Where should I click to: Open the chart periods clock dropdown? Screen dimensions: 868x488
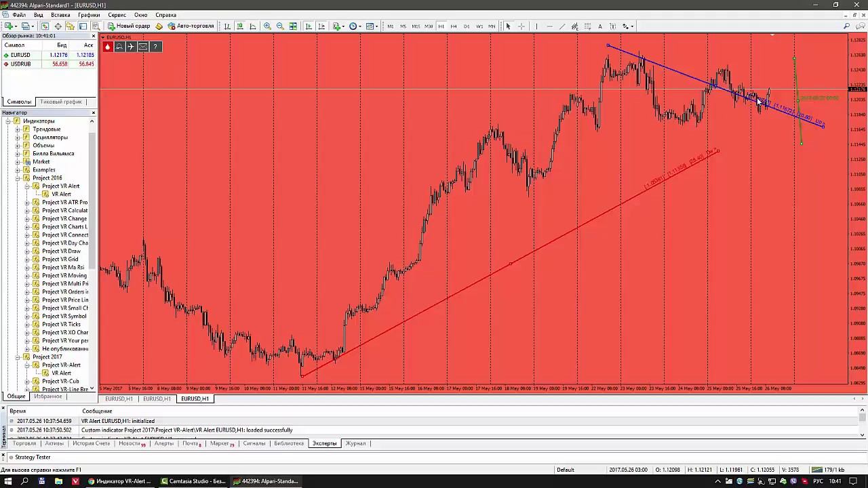click(x=355, y=26)
